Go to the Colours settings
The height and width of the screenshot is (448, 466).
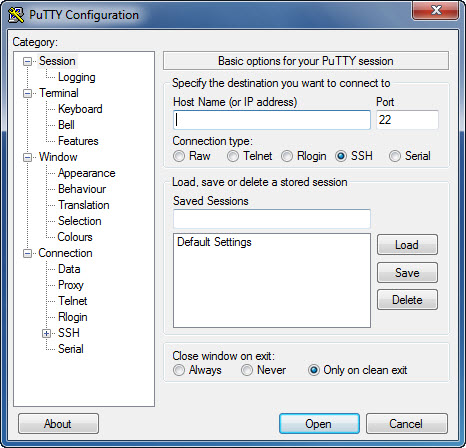point(75,237)
